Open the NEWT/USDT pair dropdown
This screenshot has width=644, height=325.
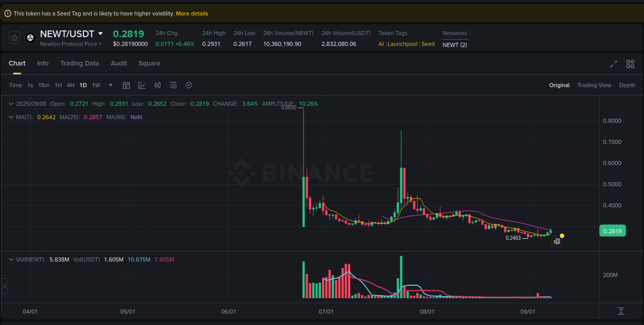pyautogui.click(x=100, y=33)
